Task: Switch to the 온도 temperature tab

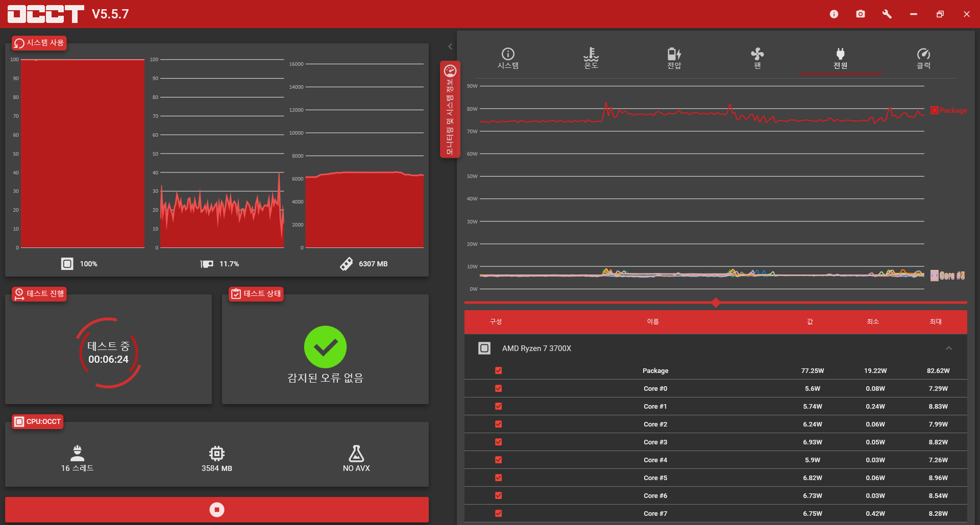Action: pyautogui.click(x=591, y=58)
